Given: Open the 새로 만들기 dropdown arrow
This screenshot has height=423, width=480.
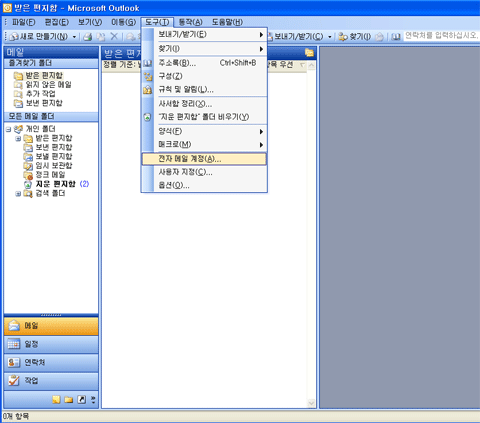Looking at the screenshot, I should pos(74,37).
